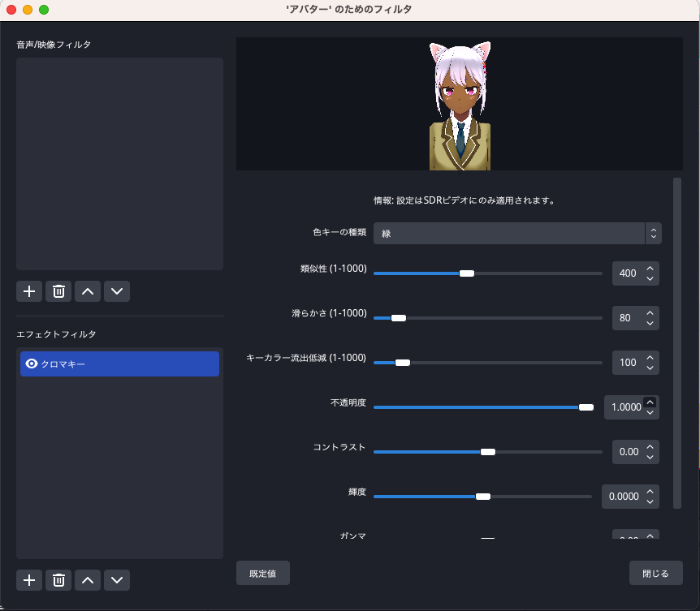The width and height of the screenshot is (700, 611).
Task: Delete selected audio/video filter with trash icon
Action: pyautogui.click(x=58, y=291)
